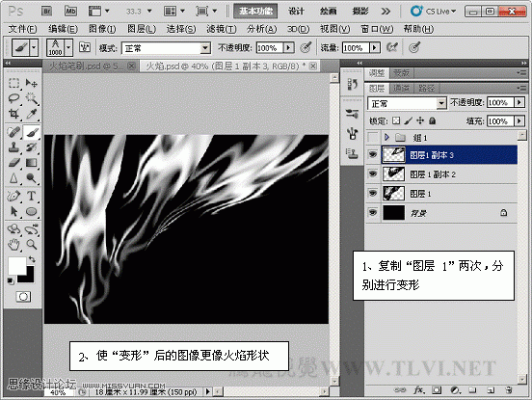532x400 pixels.
Task: Show the 组 1 group visibility box
Action: (373, 138)
